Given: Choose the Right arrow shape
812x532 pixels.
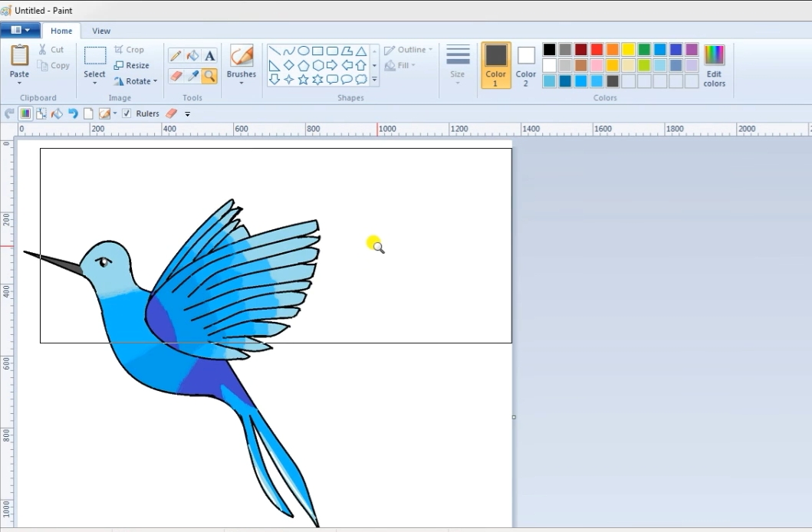Looking at the screenshot, I should [333, 65].
